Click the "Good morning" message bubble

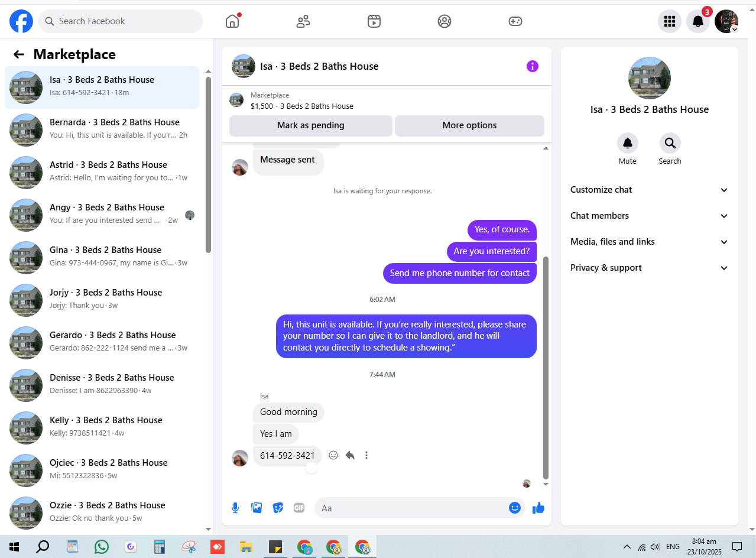coord(288,412)
